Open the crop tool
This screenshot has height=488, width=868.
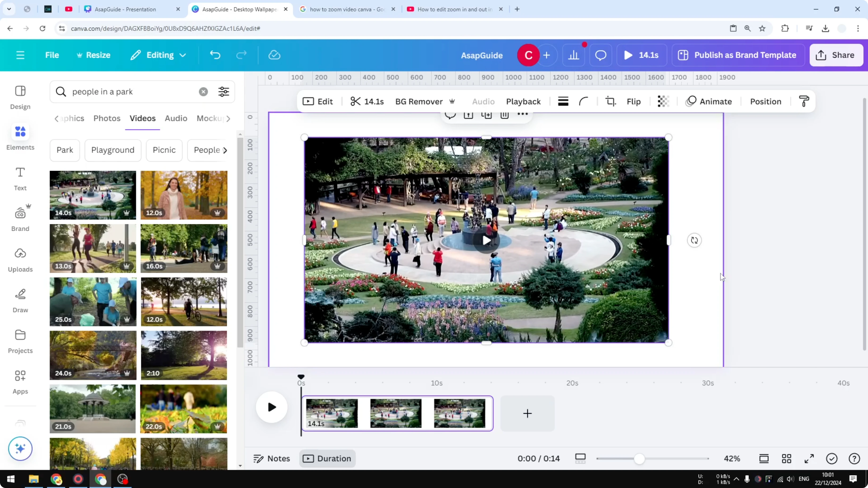pos(610,101)
